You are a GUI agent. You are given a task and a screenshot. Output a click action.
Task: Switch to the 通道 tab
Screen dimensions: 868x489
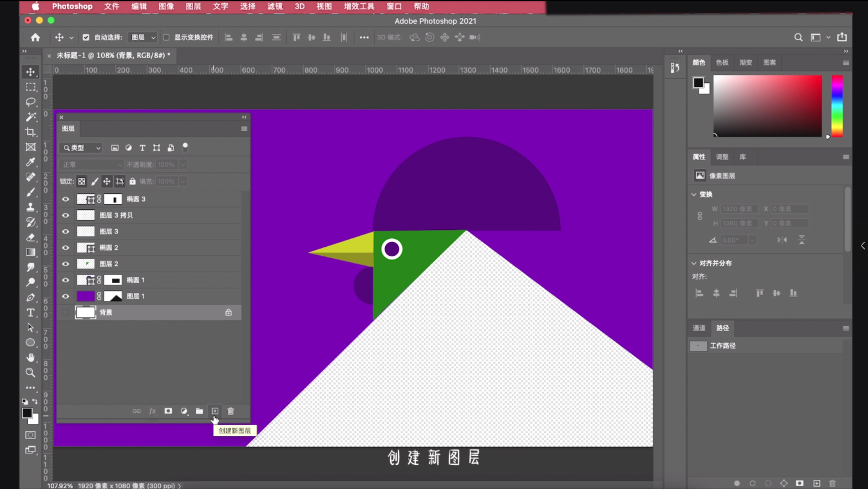coord(699,328)
